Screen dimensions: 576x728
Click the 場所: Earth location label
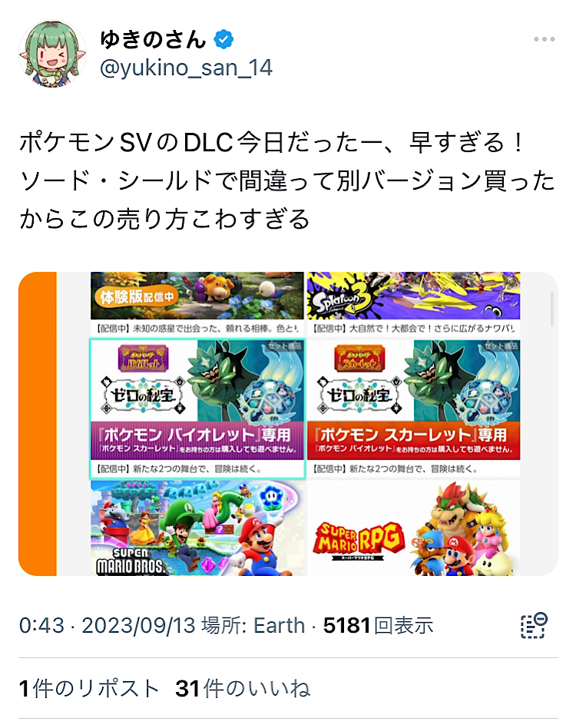253,625
